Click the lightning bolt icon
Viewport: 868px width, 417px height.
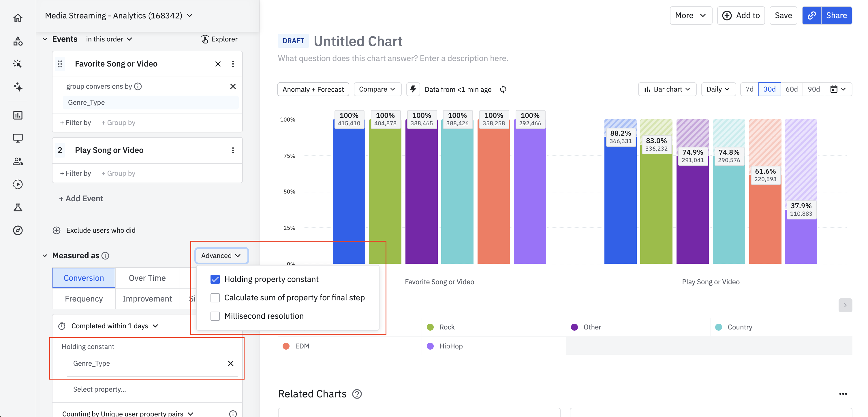tap(413, 89)
